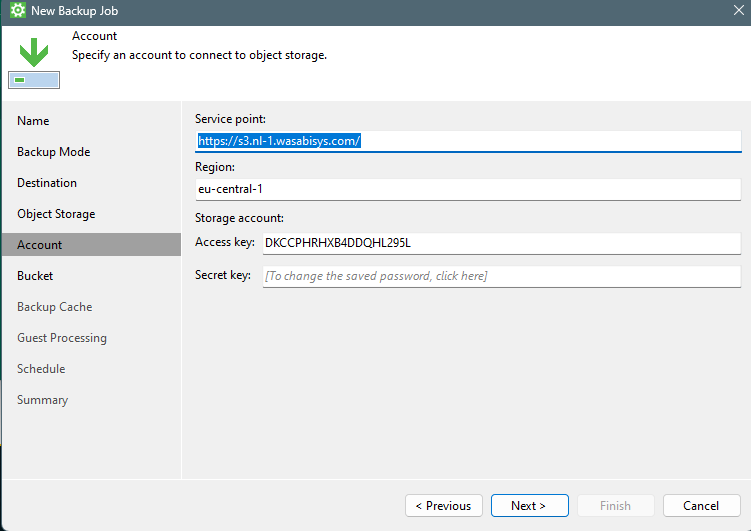Click into the Access key field
This screenshot has height=531, width=751.
pyautogui.click(x=500, y=243)
